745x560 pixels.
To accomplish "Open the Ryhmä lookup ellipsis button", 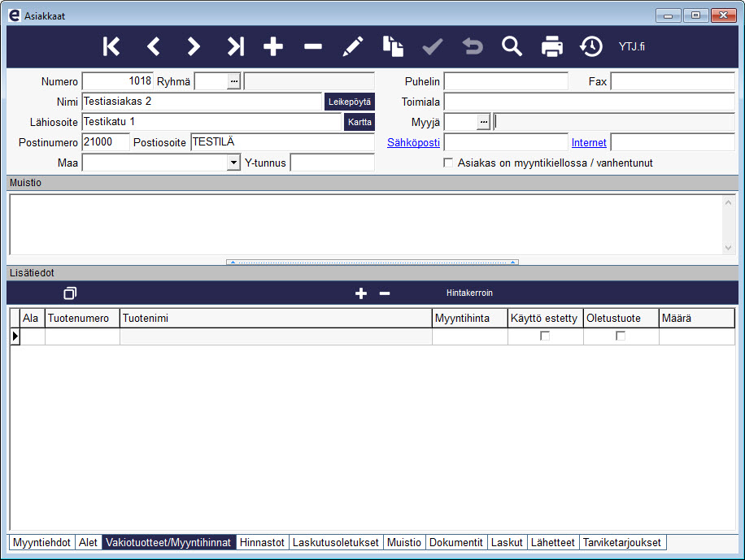I will coord(233,81).
